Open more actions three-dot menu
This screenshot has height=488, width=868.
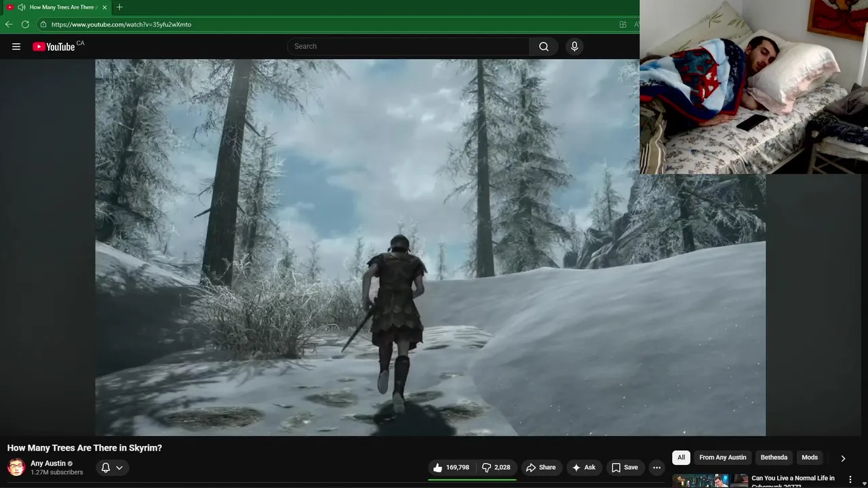(x=656, y=468)
